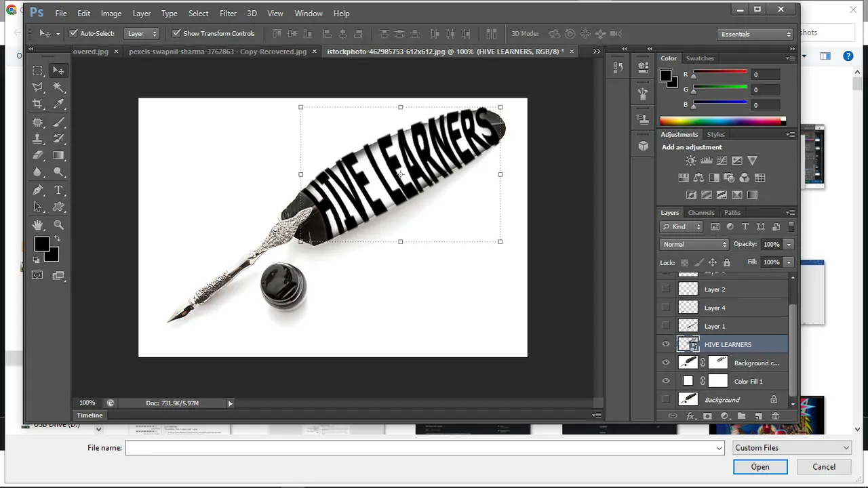Open the Select menu
Screen dimensions: 868x488
(x=199, y=13)
